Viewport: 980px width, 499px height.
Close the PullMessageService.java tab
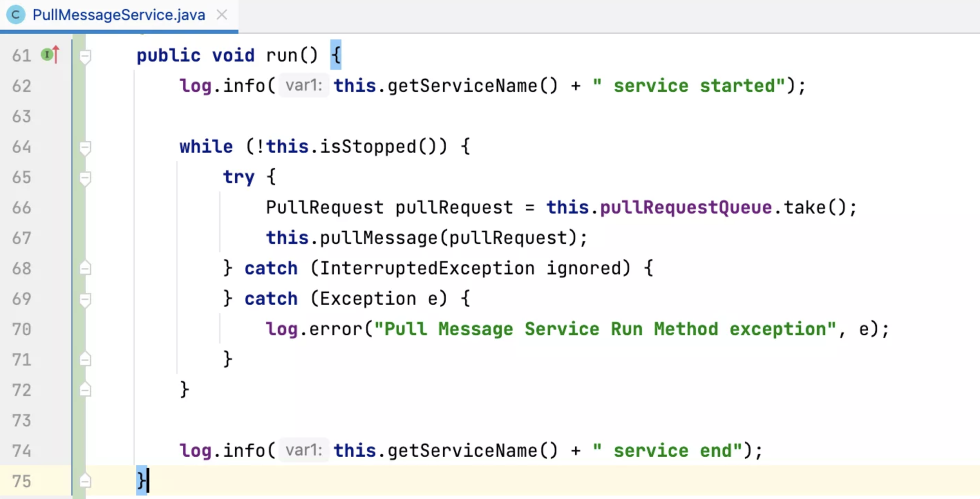222,15
